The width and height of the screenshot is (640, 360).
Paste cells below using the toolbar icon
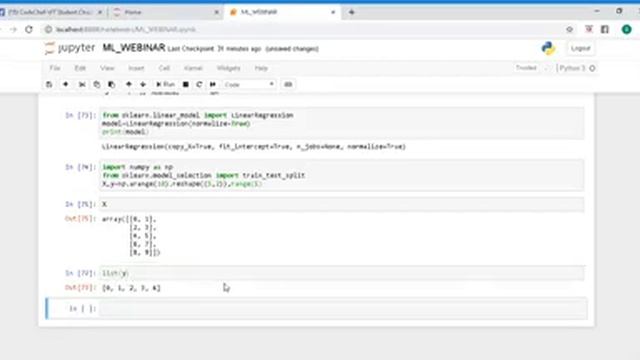pos(111,84)
